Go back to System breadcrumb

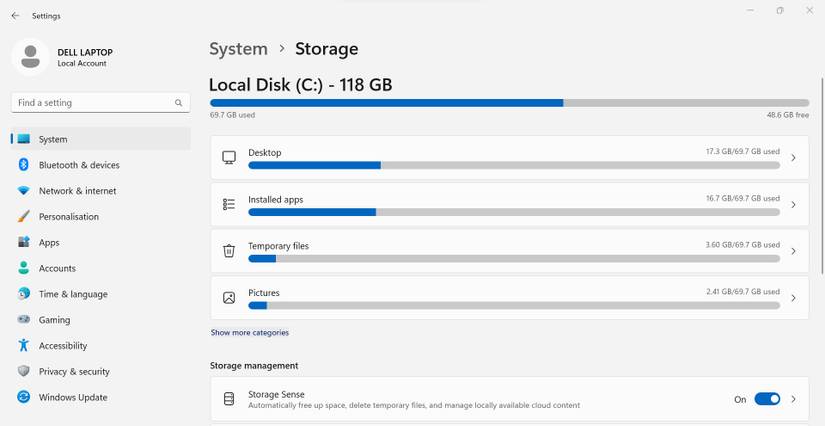pyautogui.click(x=238, y=49)
